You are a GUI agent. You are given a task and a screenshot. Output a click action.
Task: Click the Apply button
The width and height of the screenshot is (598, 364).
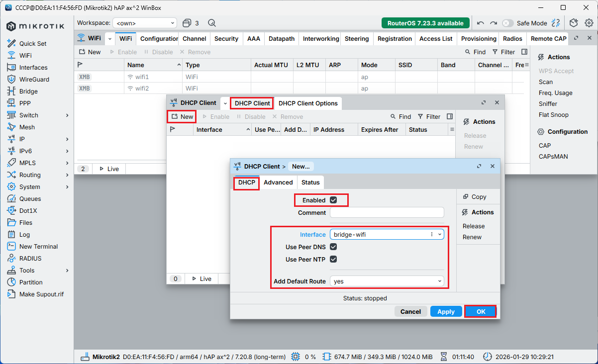coord(446,311)
